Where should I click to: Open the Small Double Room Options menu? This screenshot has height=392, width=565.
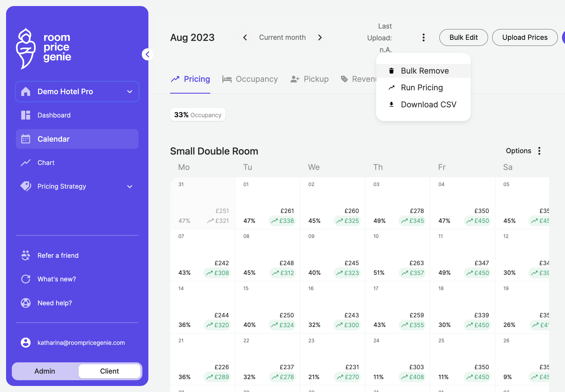point(524,151)
